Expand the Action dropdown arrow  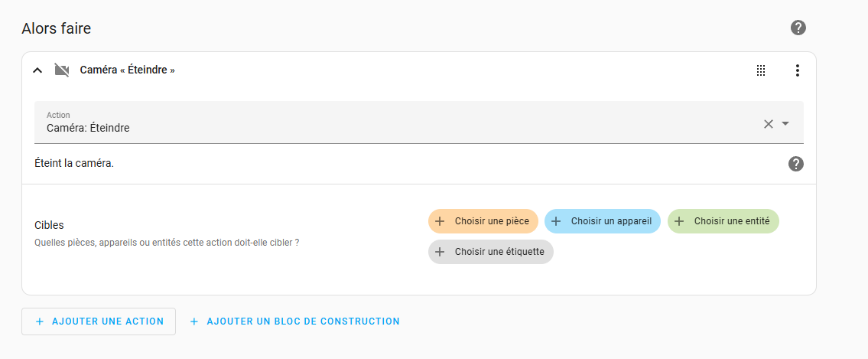point(785,123)
